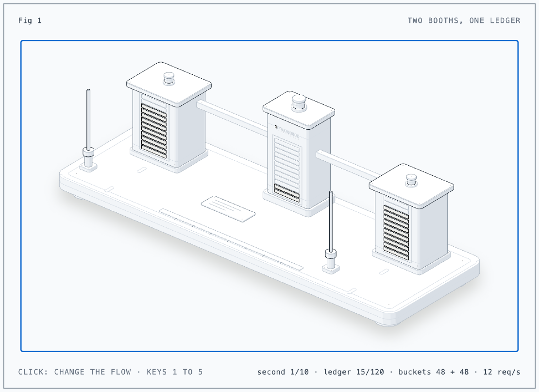
Task: Click the beam joining left booth and ledger tower
Action: (x=232, y=117)
